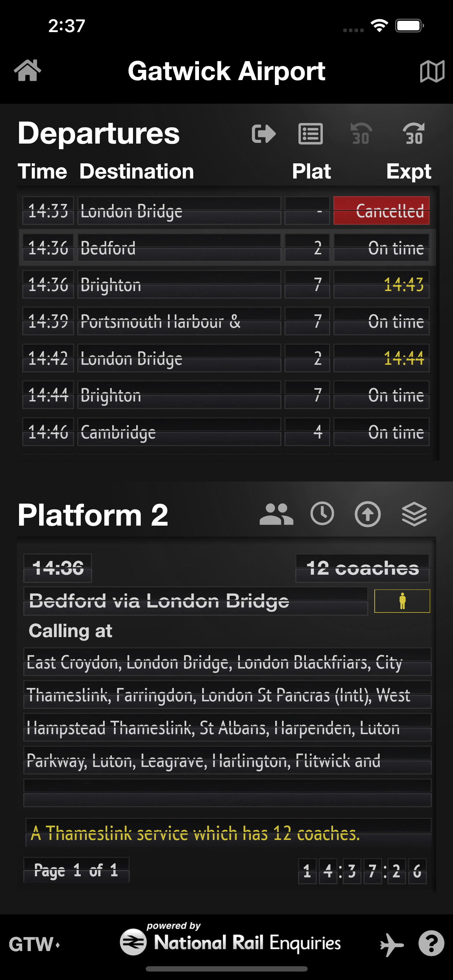
Task: Open the help question mark icon
Action: pos(431,943)
